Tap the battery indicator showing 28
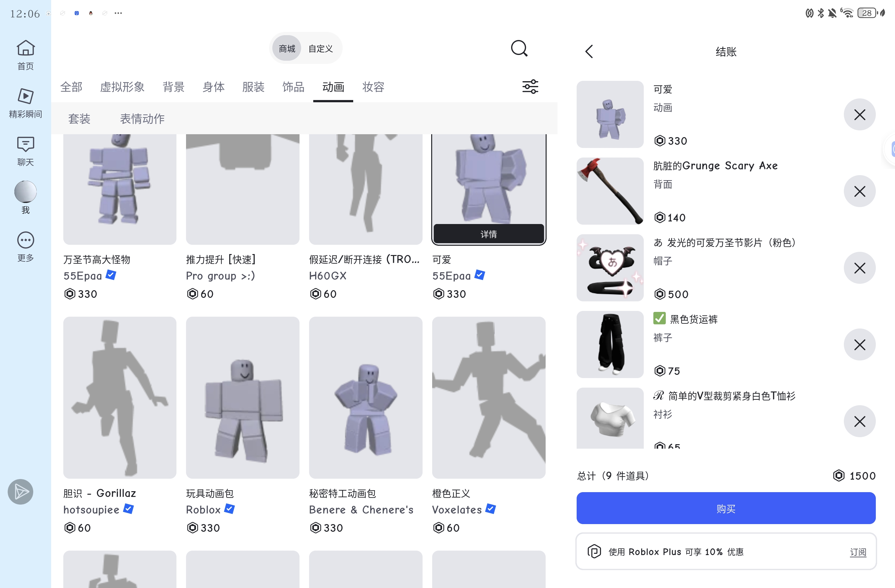 click(x=867, y=13)
